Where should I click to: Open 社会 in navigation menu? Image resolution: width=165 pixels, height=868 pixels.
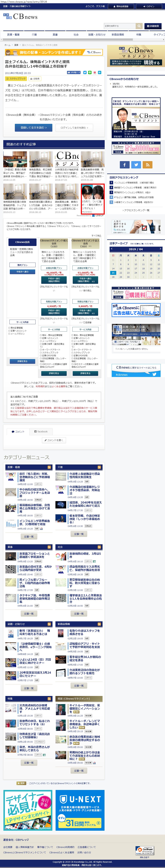click(76, 35)
